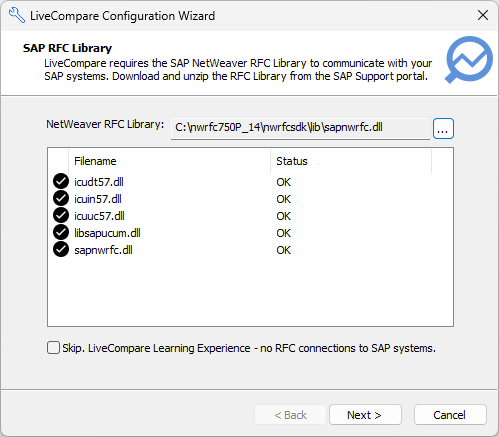The image size is (499, 437).
Task: Click the checkmark icon beside icudt57.dll
Action: (61, 181)
